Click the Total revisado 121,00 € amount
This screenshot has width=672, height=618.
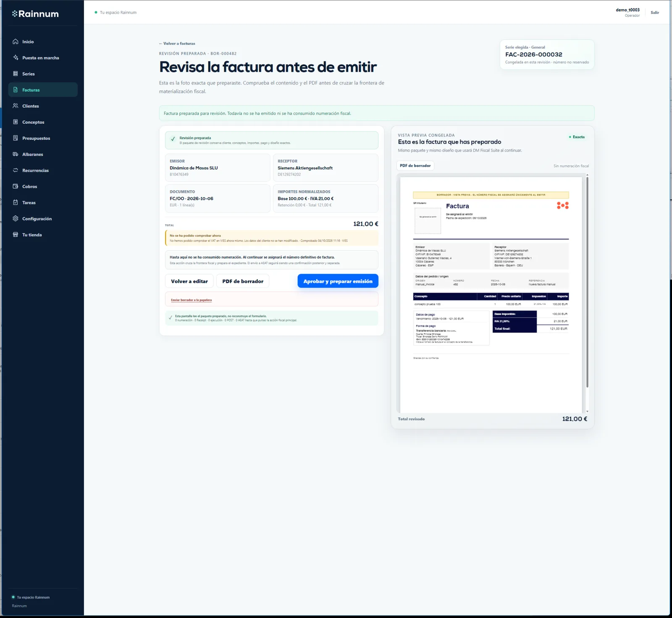point(575,419)
